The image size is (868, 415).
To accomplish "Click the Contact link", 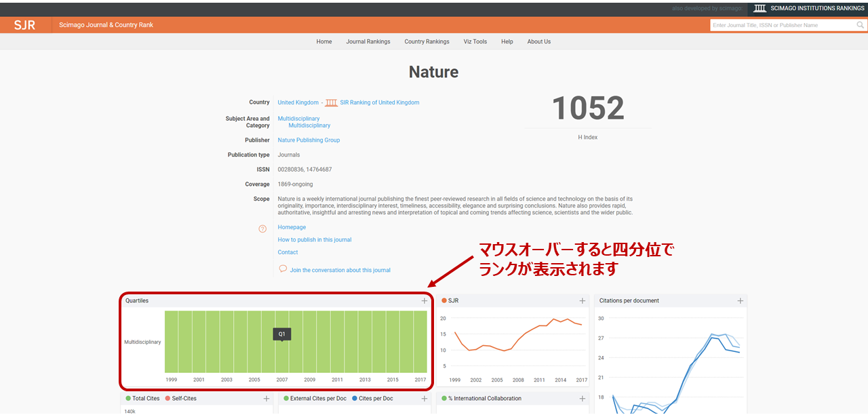I will (x=288, y=252).
